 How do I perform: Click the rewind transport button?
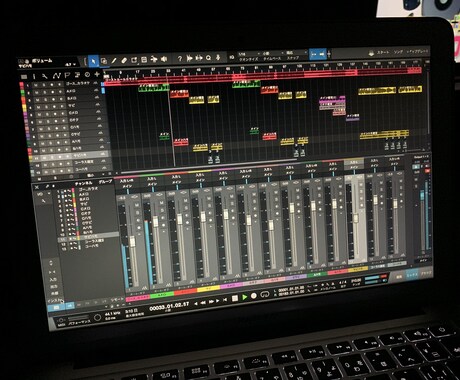coord(202,302)
